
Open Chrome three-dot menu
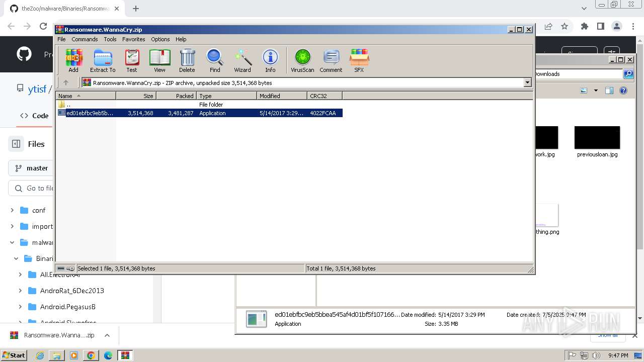tap(633, 26)
